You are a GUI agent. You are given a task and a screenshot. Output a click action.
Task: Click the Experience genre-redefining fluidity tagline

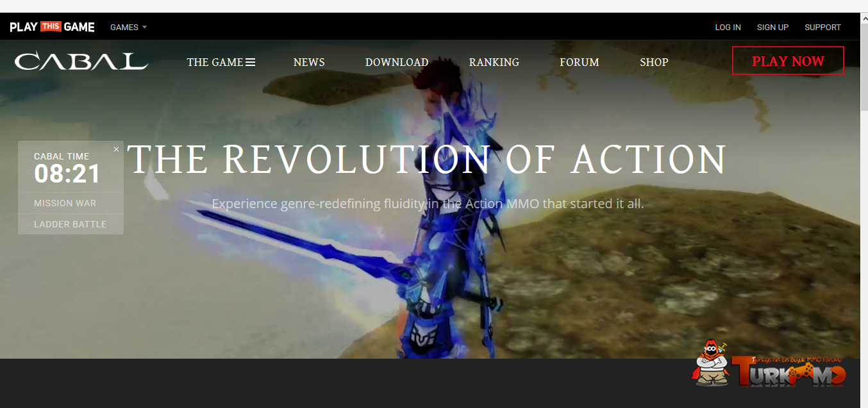click(x=428, y=204)
